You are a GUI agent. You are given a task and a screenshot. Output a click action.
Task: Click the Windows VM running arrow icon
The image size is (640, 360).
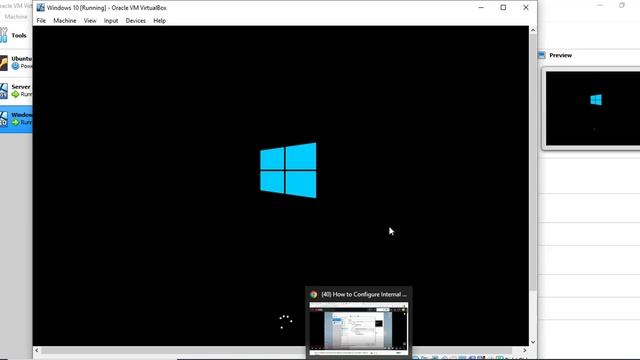click(x=16, y=122)
